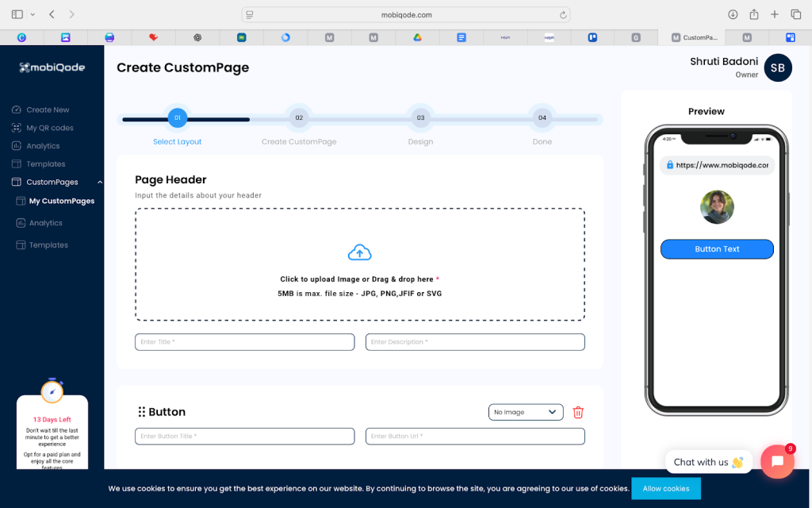Open the No Image dropdown
The height and width of the screenshot is (508, 812).
pos(526,412)
